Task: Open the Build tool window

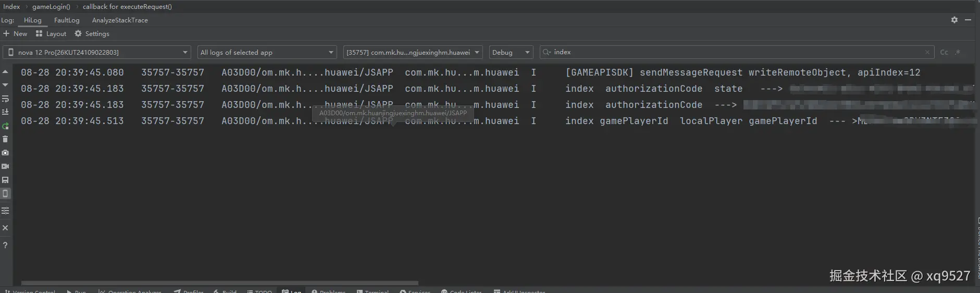Action: 225,291
